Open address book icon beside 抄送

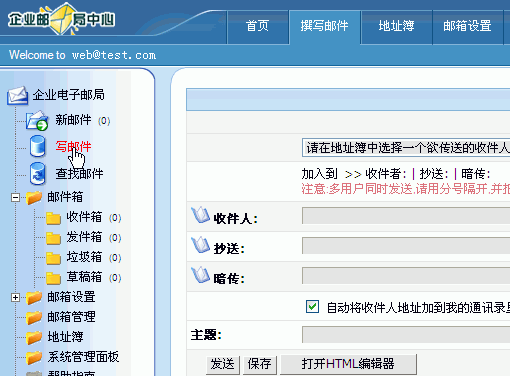(201, 245)
